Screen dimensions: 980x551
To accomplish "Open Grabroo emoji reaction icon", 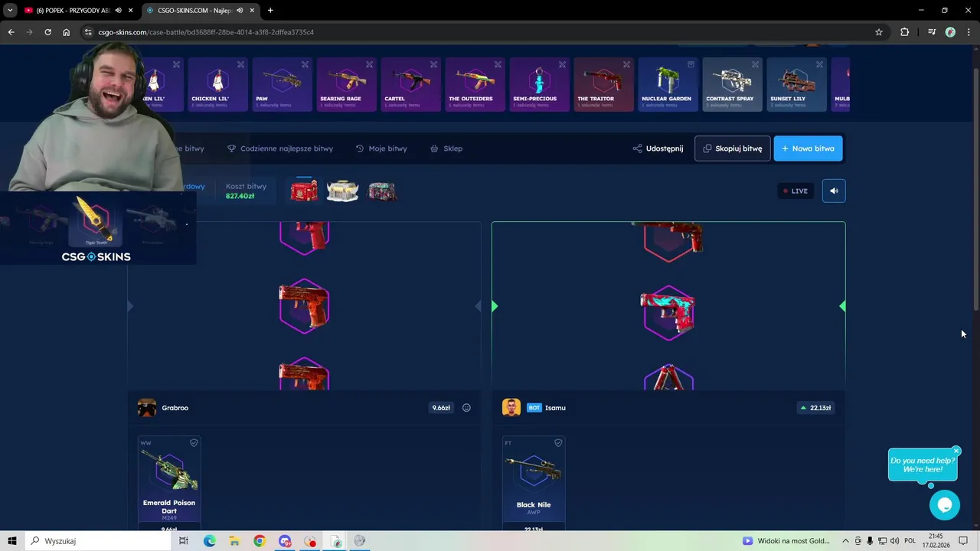I will 466,408.
